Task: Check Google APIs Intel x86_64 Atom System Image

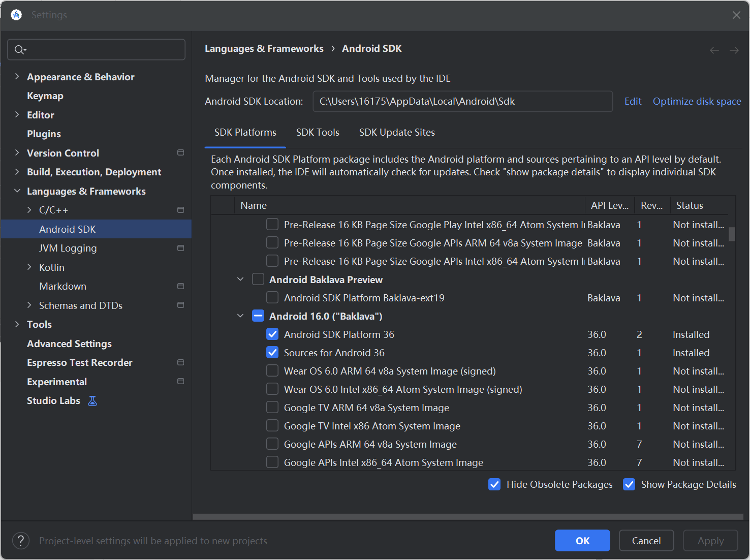Action: pos(272,462)
